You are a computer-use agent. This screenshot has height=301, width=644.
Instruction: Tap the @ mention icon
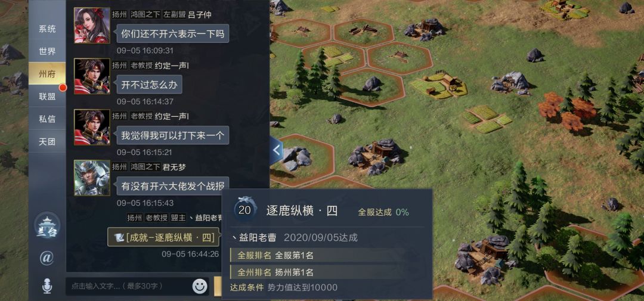[47, 258]
